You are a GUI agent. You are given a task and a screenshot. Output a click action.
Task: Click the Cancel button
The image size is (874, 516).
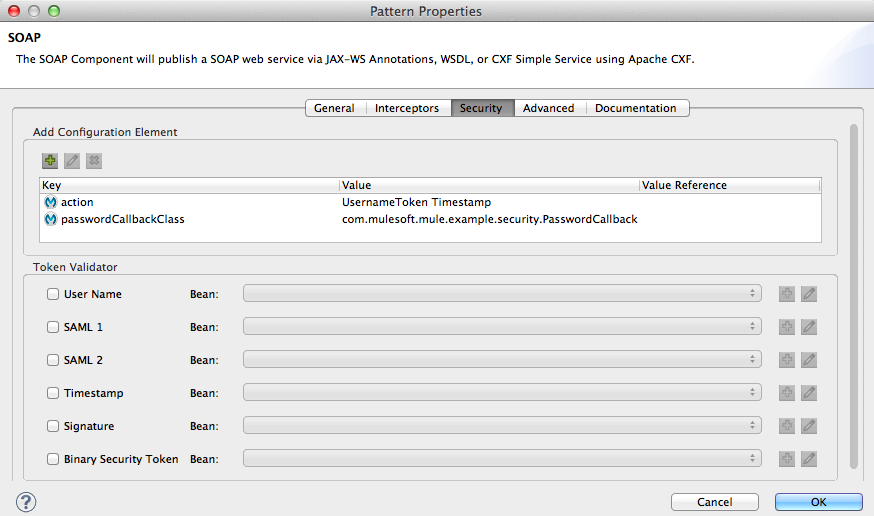[715, 502]
